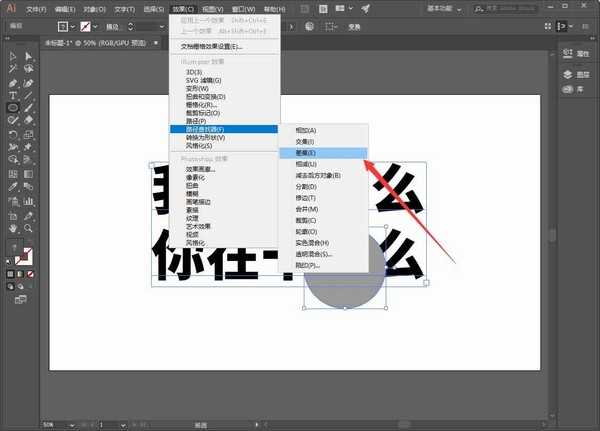This screenshot has height=431, width=600.
Task: Select the Symbol Sprayer tool
Action: pyautogui.click(x=13, y=201)
